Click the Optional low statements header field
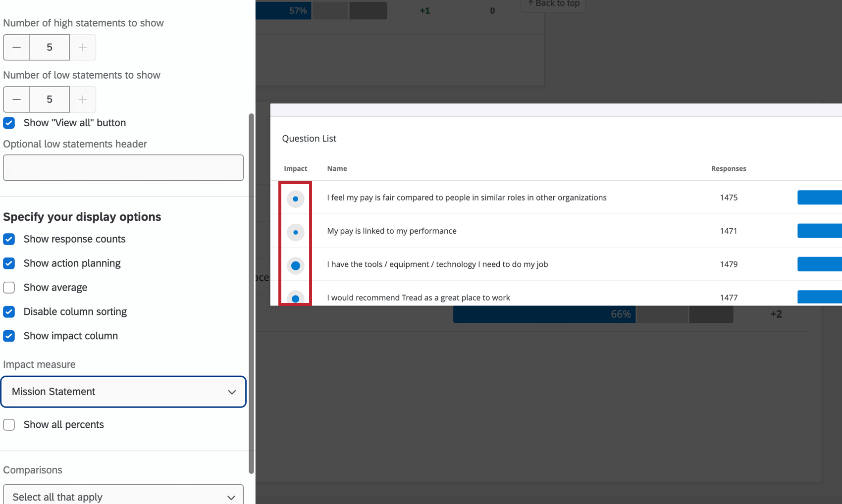Viewport: 842px width, 504px height. (x=123, y=167)
